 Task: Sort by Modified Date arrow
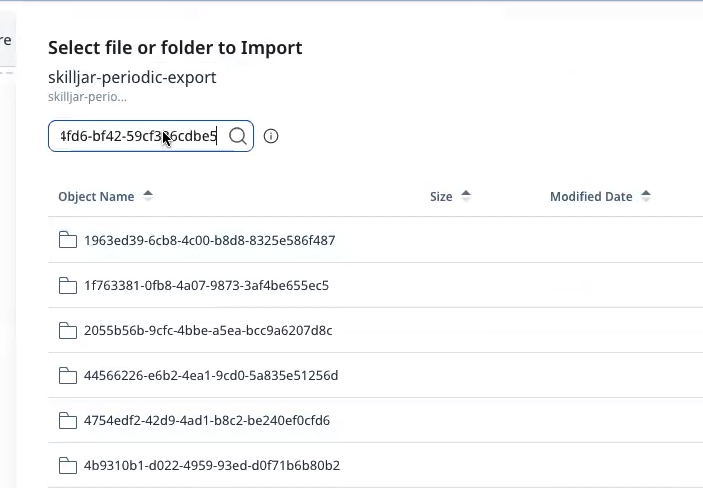646,196
